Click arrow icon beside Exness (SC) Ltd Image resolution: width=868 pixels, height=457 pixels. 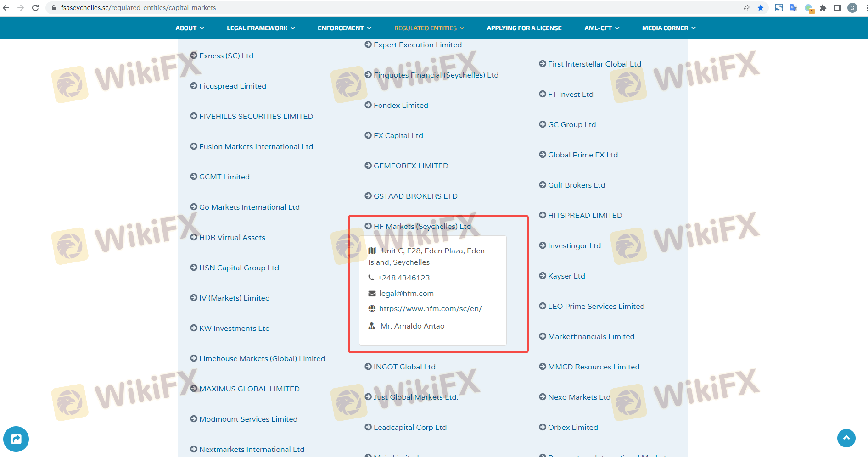point(194,56)
